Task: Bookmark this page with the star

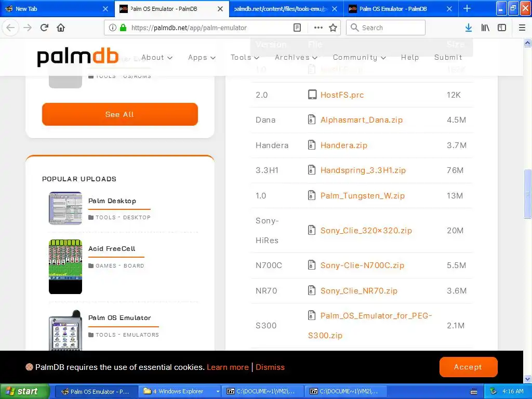Action: click(x=333, y=28)
